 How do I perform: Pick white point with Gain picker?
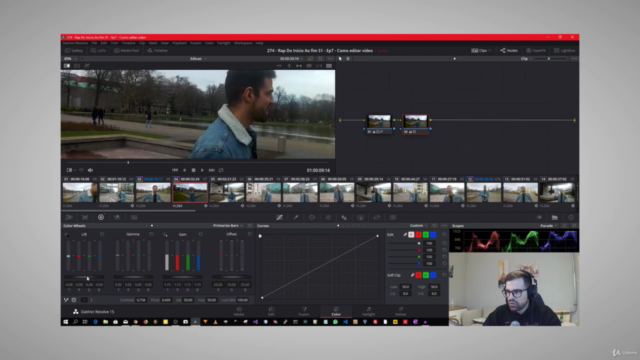click(x=165, y=235)
